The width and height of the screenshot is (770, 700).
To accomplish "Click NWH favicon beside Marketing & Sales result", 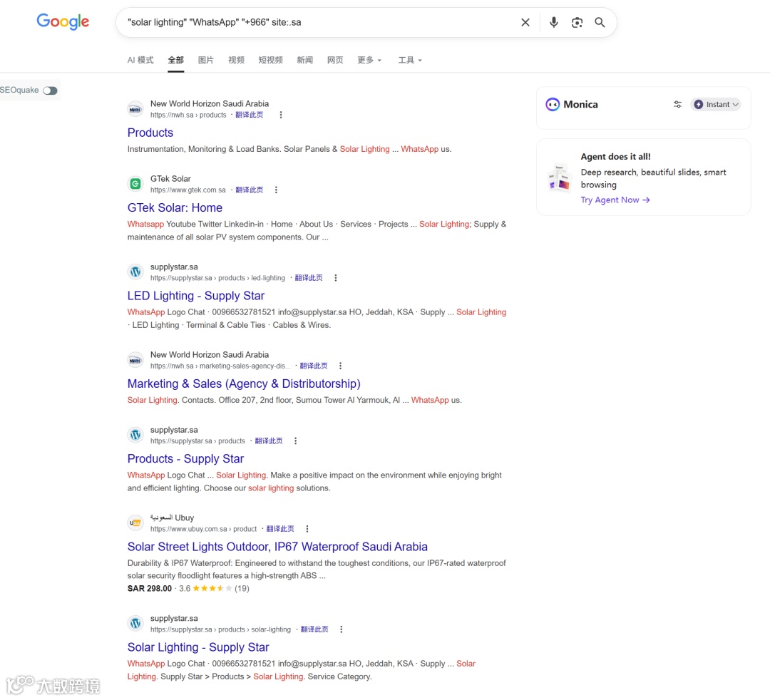I will tap(135, 360).
